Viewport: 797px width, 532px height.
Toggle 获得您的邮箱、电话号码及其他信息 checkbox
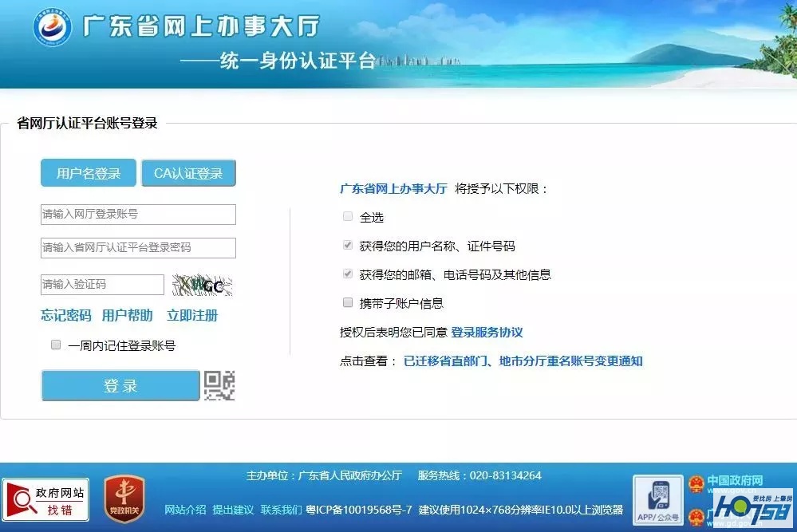[x=348, y=274]
